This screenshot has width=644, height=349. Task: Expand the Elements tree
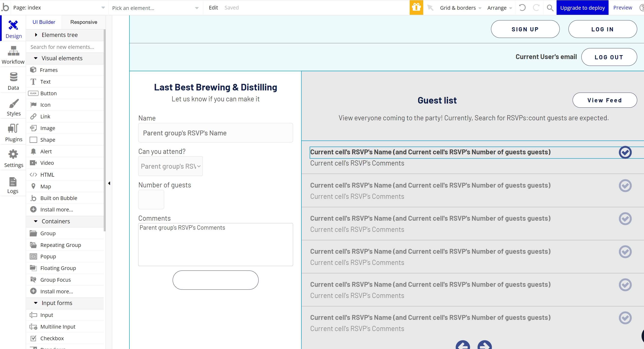[x=59, y=35]
